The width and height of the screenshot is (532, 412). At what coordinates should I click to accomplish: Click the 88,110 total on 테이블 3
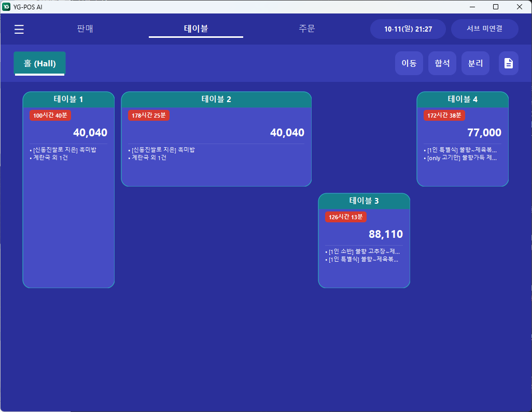(386, 234)
